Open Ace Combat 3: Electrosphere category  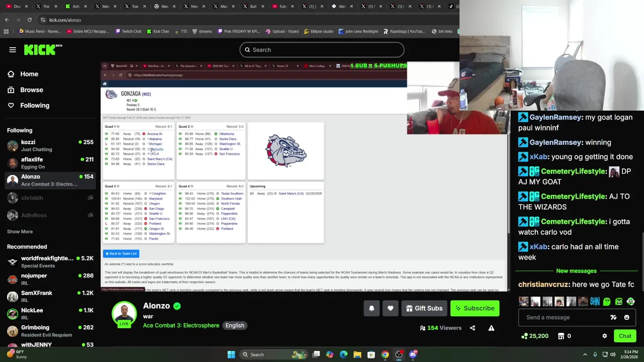point(181,325)
